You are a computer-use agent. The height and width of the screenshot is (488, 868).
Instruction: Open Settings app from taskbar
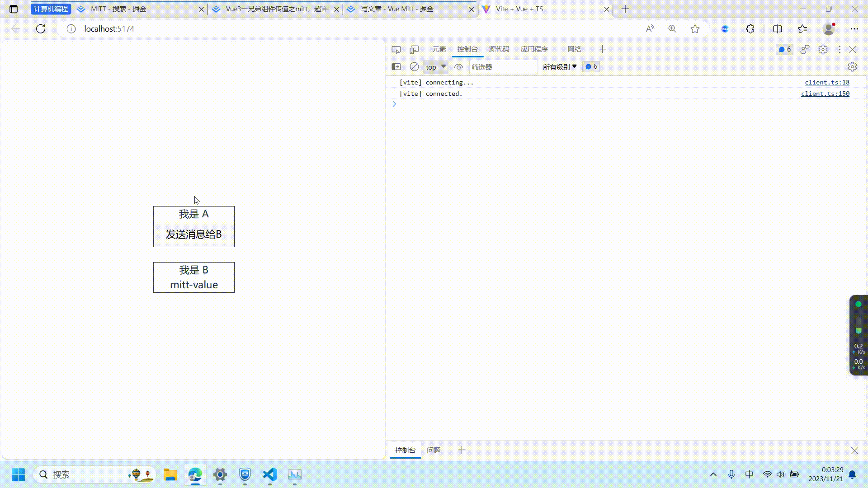(220, 474)
